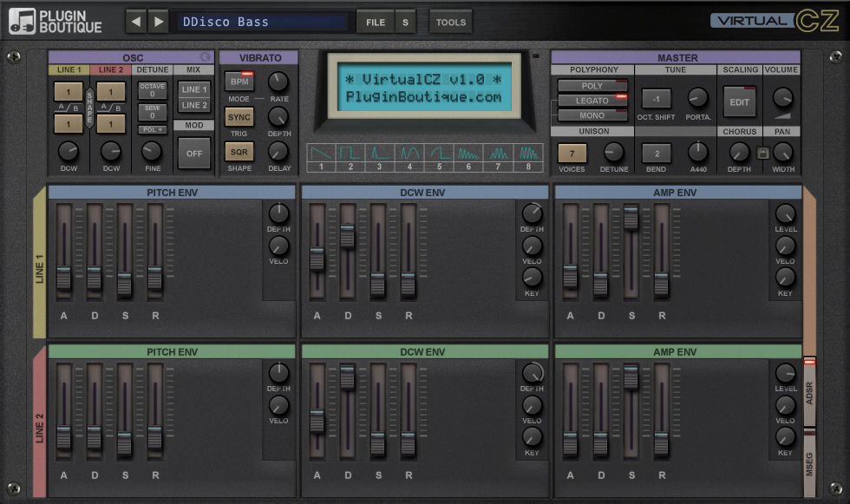Viewport: 850px width, 504px height.
Task: Enable POLY polyphony mode
Action: [x=592, y=86]
